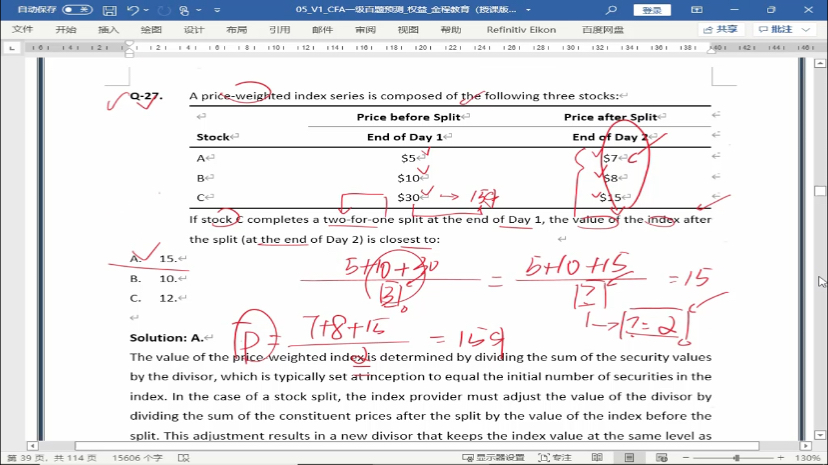828x465 pixels.
Task: Switch to the 百度网盘 tab
Action: [x=603, y=30]
